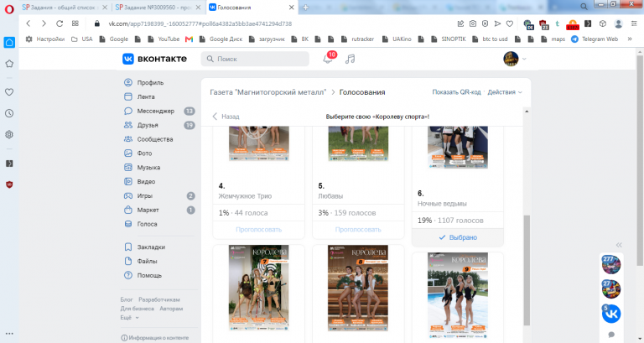
Task: Open the VK notifications bell
Action: 328,60
